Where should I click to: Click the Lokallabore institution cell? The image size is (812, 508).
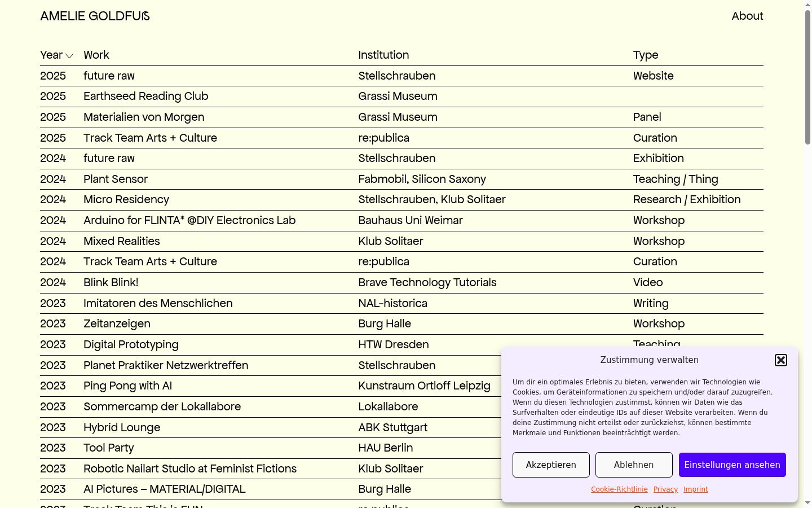[388, 407]
